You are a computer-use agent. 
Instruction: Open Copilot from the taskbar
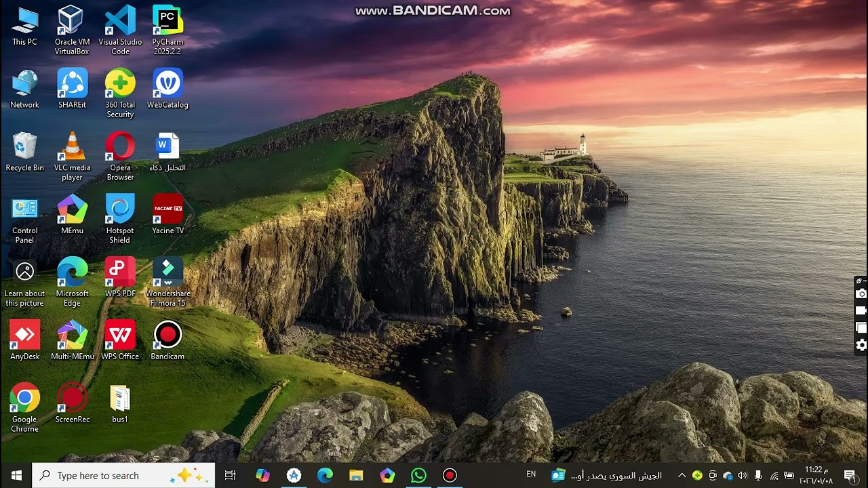(262, 475)
